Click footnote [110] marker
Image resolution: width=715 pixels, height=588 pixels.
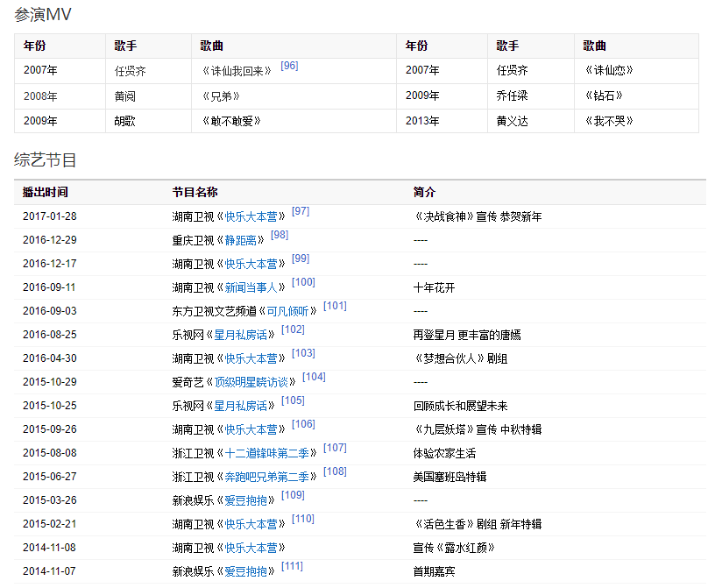(303, 519)
